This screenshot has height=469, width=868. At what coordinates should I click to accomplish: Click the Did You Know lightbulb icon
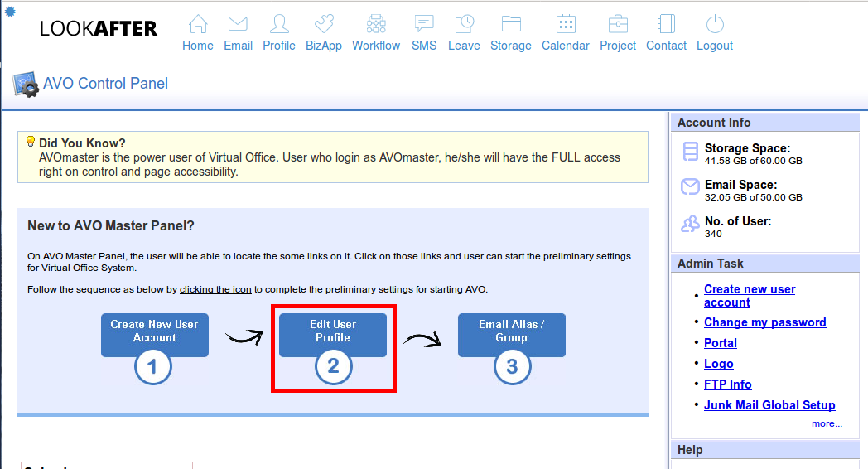[31, 142]
